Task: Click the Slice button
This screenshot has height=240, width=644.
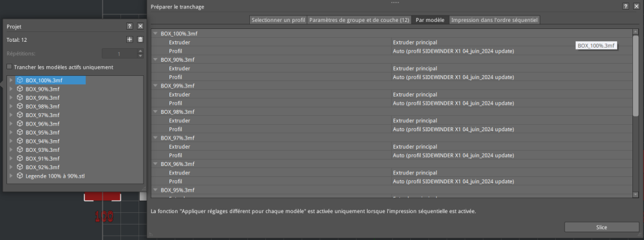Action: point(601,227)
